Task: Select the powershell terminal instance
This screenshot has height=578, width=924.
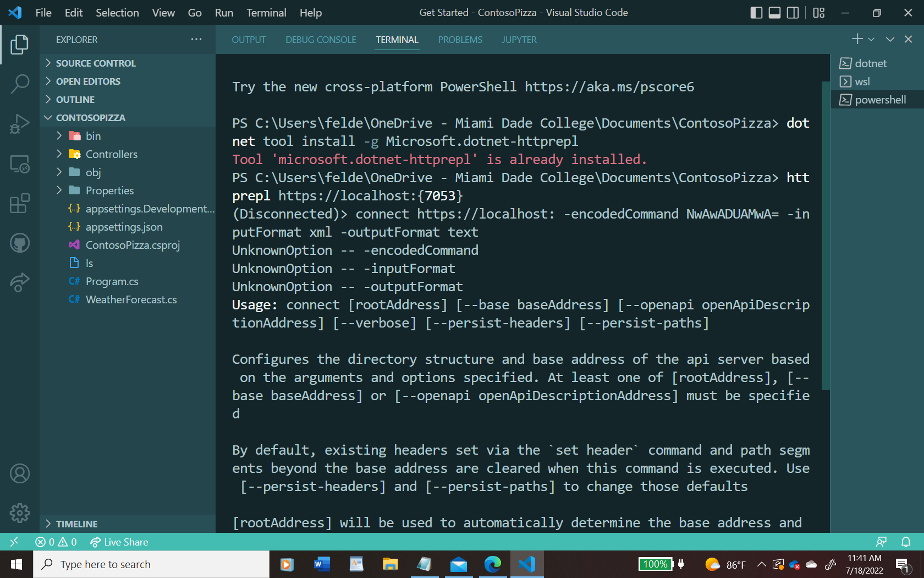Action: (878, 100)
